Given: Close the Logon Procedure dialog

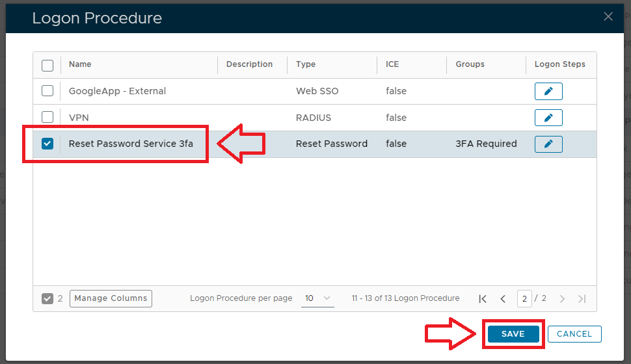Looking at the screenshot, I should tap(608, 17).
